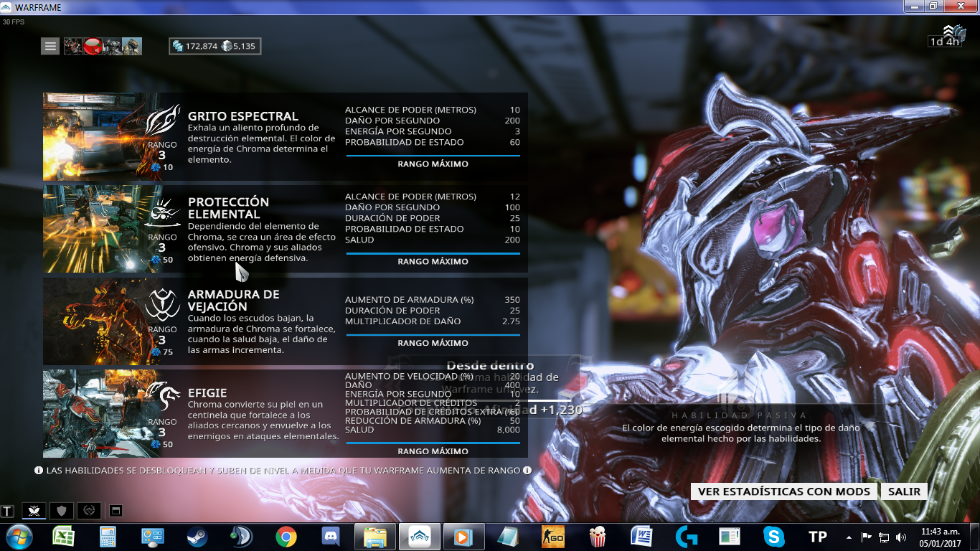The width and height of the screenshot is (980, 551).
Task: Select the Grito Espectral ability icon
Action: point(162,121)
